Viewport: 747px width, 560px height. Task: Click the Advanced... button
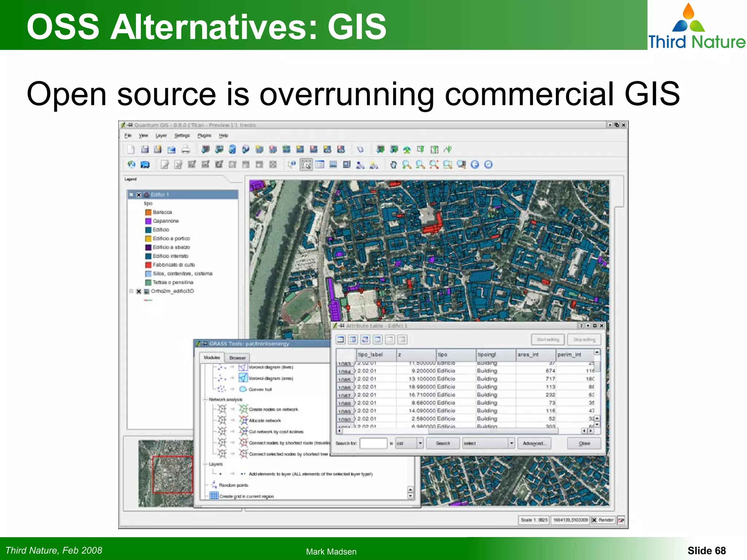tap(534, 443)
